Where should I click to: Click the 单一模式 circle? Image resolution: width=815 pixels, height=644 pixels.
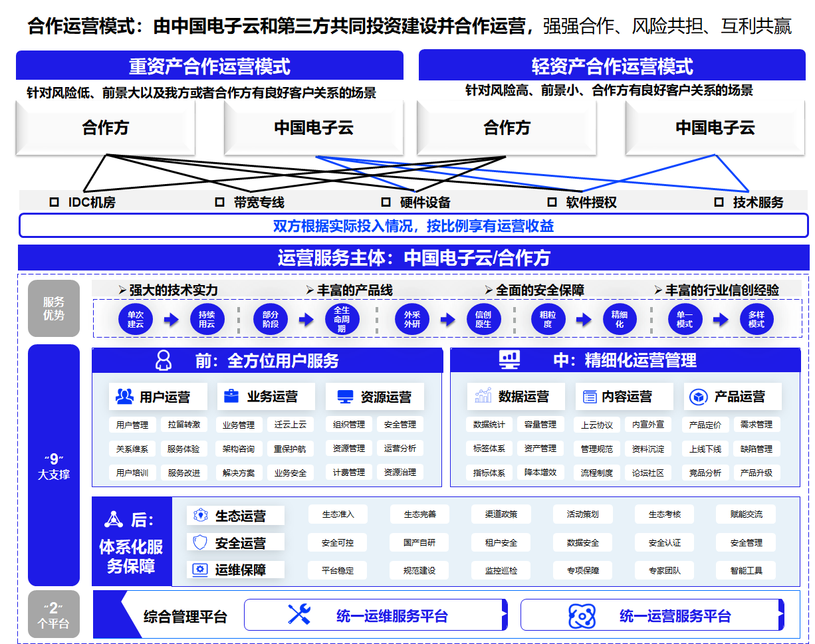coord(685,320)
